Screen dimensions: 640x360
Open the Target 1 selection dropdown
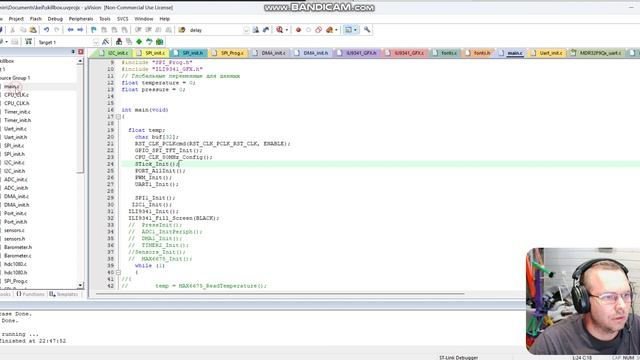point(96,42)
